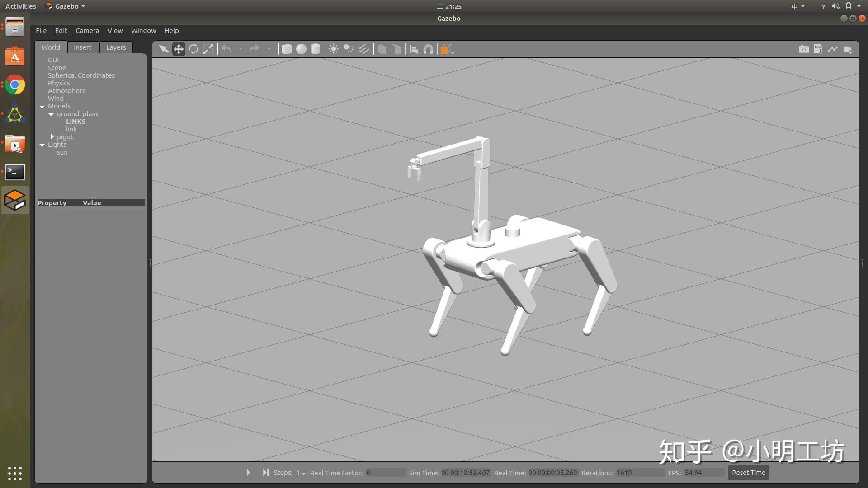
Task: Toggle the snap magnet tool
Action: (428, 49)
